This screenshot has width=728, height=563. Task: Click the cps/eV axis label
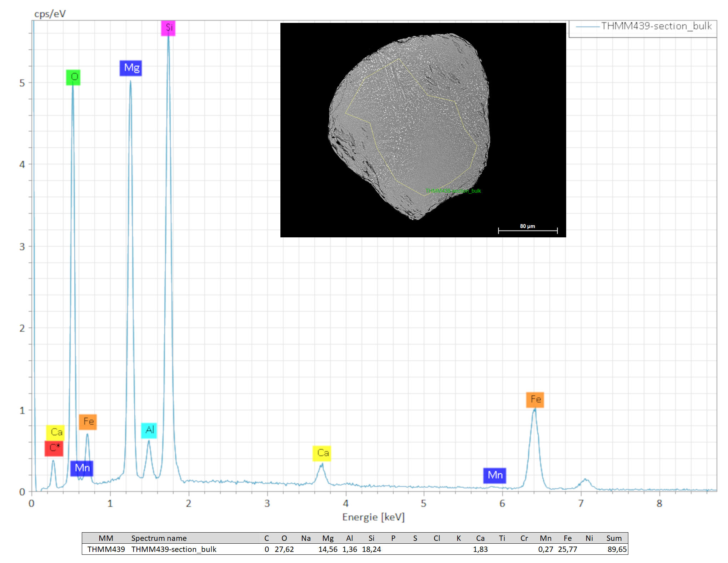50,14
